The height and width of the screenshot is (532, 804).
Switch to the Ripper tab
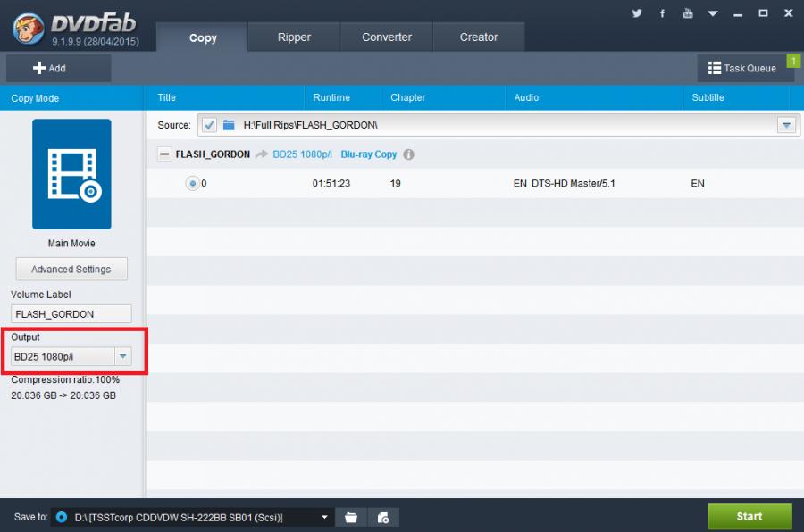pos(294,37)
